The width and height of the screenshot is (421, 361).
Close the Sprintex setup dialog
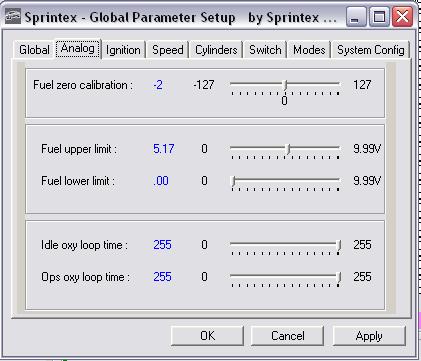[403, 17]
